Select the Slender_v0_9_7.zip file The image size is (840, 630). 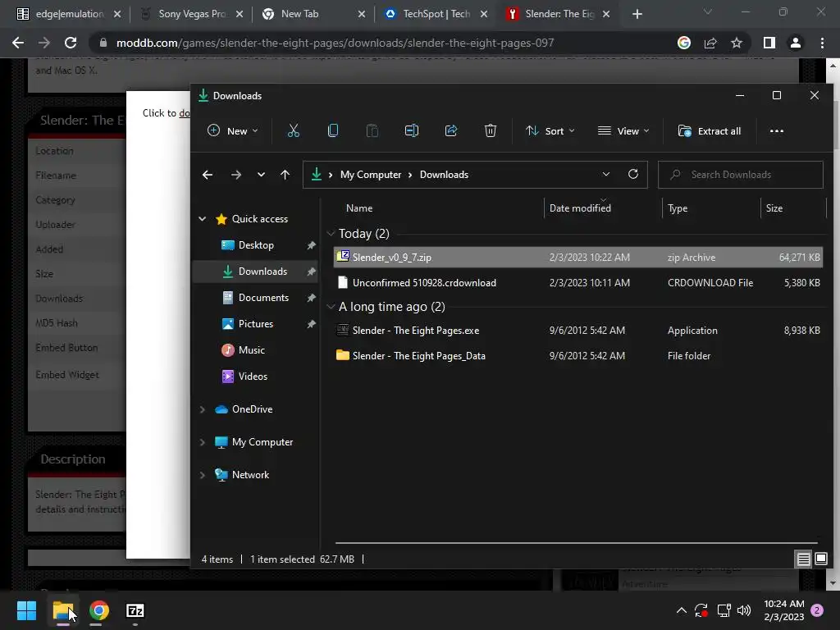click(578, 257)
